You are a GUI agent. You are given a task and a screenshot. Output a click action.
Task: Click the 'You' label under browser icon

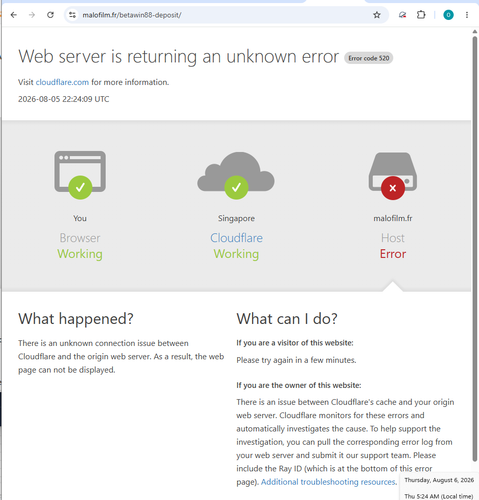pos(80,218)
